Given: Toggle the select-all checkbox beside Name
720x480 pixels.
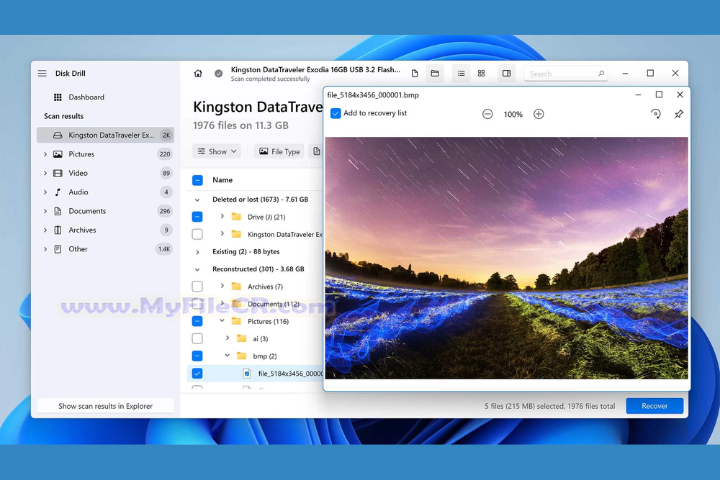Looking at the screenshot, I should (x=197, y=180).
